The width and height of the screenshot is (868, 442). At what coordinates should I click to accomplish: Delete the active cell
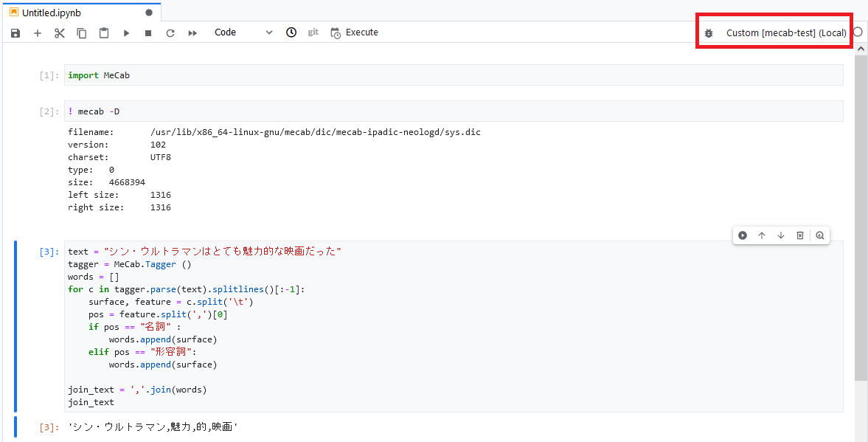click(800, 235)
